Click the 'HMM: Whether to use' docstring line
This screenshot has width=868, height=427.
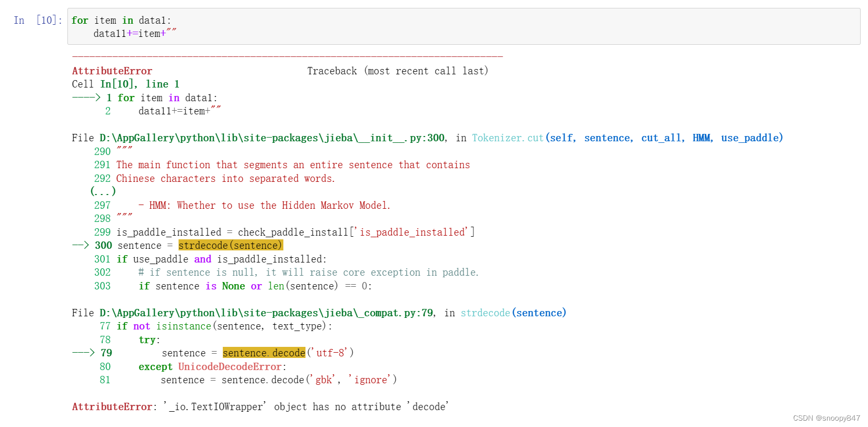click(264, 205)
